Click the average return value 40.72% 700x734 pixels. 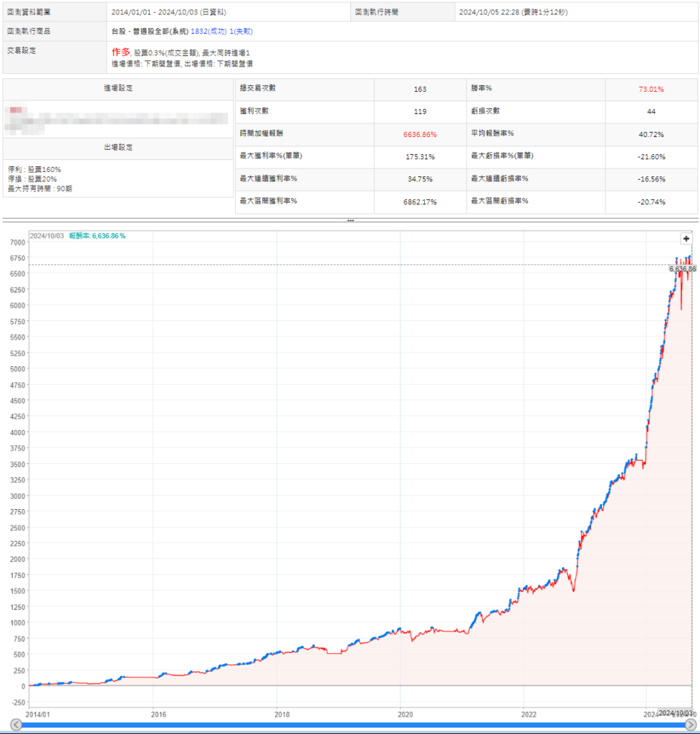click(x=651, y=134)
